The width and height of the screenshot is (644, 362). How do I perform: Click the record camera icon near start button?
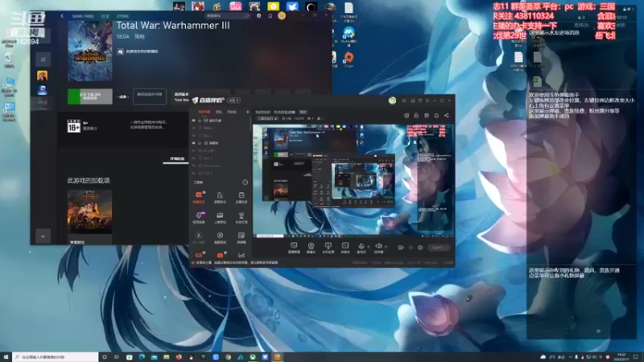(400, 248)
